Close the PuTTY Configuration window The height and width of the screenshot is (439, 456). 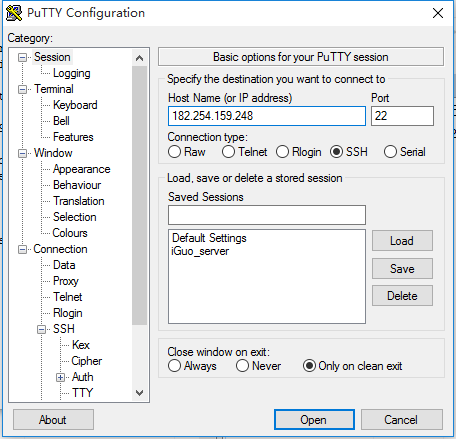coord(438,13)
